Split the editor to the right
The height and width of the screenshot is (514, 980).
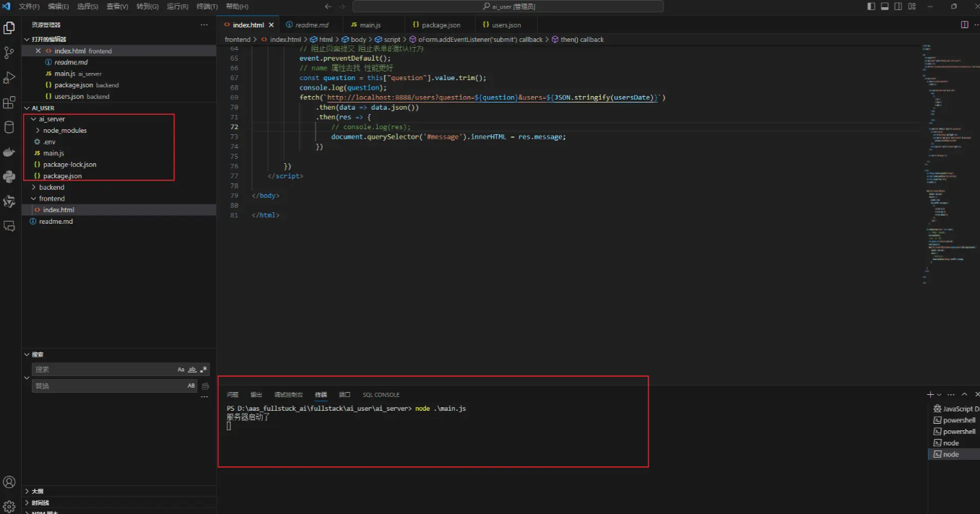coord(964,25)
